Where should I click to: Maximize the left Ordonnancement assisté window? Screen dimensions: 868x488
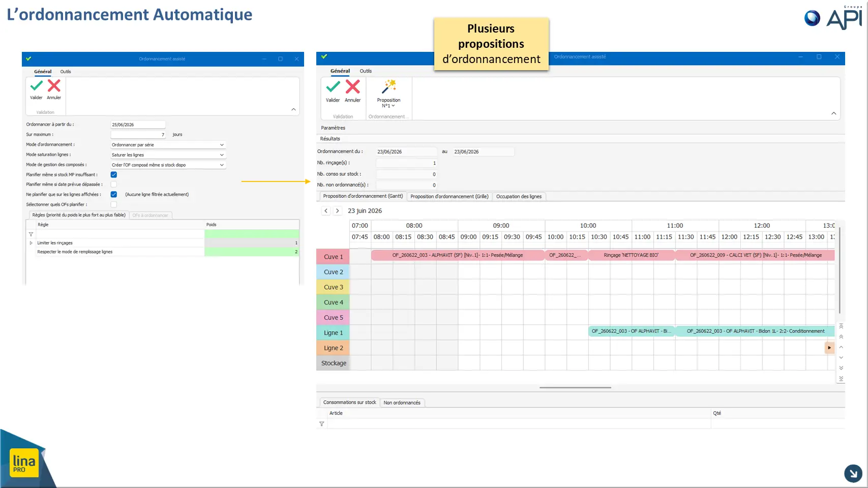[x=280, y=59]
